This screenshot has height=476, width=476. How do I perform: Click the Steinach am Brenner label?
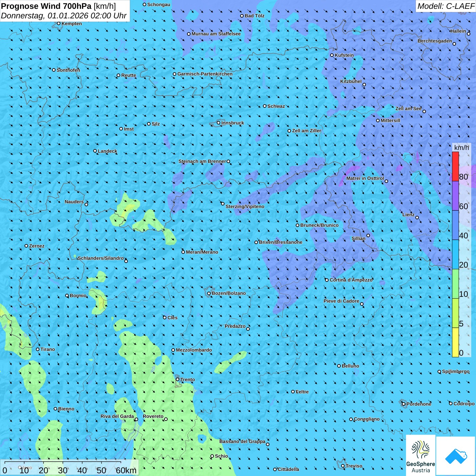coord(202,161)
